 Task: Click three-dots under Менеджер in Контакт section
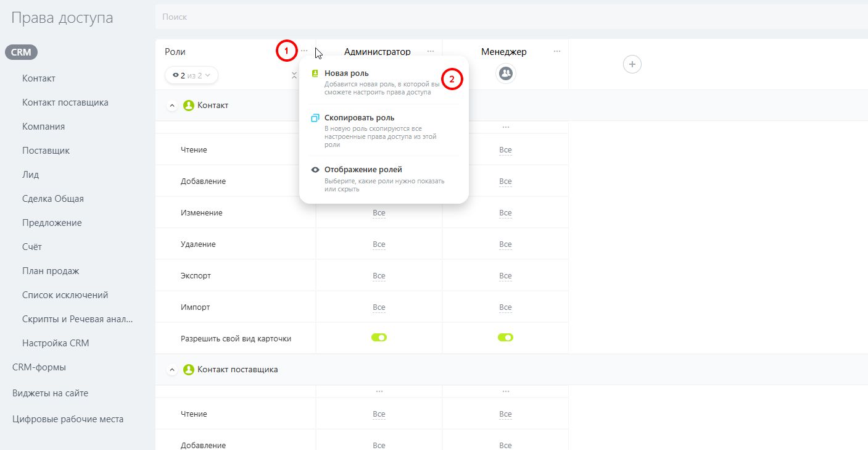point(505,127)
